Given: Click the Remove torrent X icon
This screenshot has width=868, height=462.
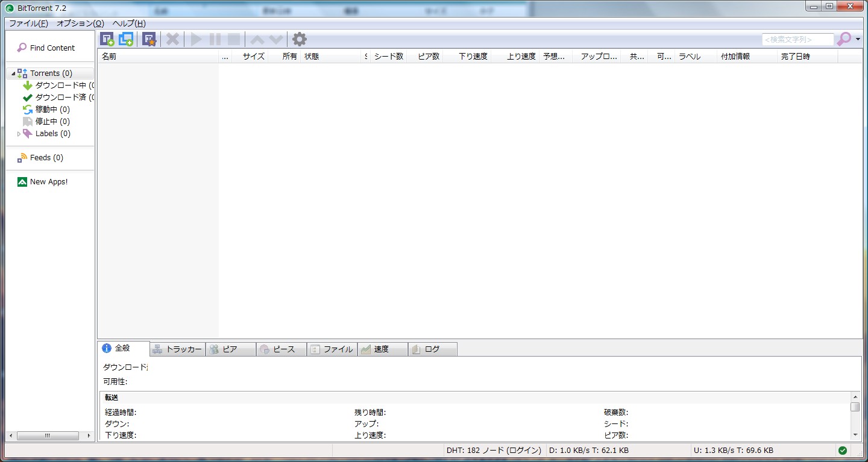Looking at the screenshot, I should pos(173,39).
